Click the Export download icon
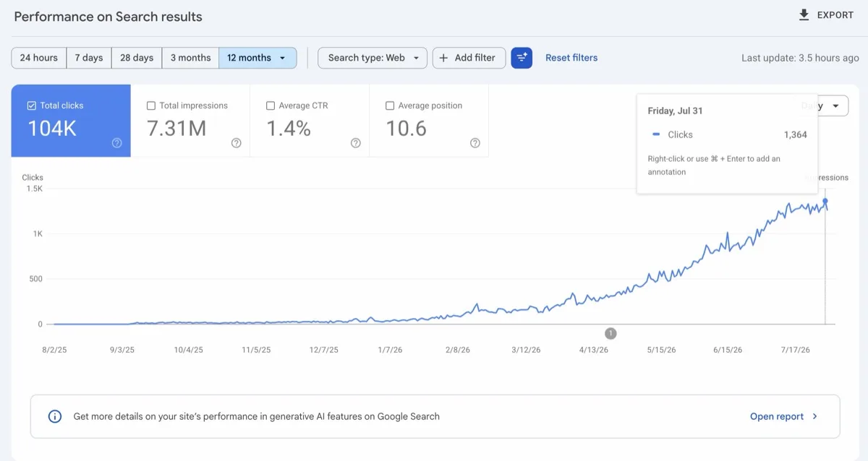This screenshot has width=868, height=461. pos(804,15)
